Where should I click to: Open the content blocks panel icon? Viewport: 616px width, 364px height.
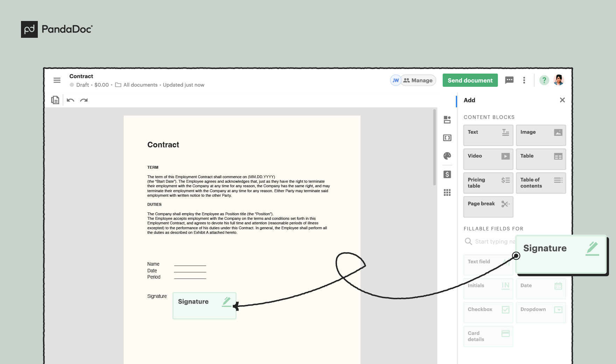[447, 119]
